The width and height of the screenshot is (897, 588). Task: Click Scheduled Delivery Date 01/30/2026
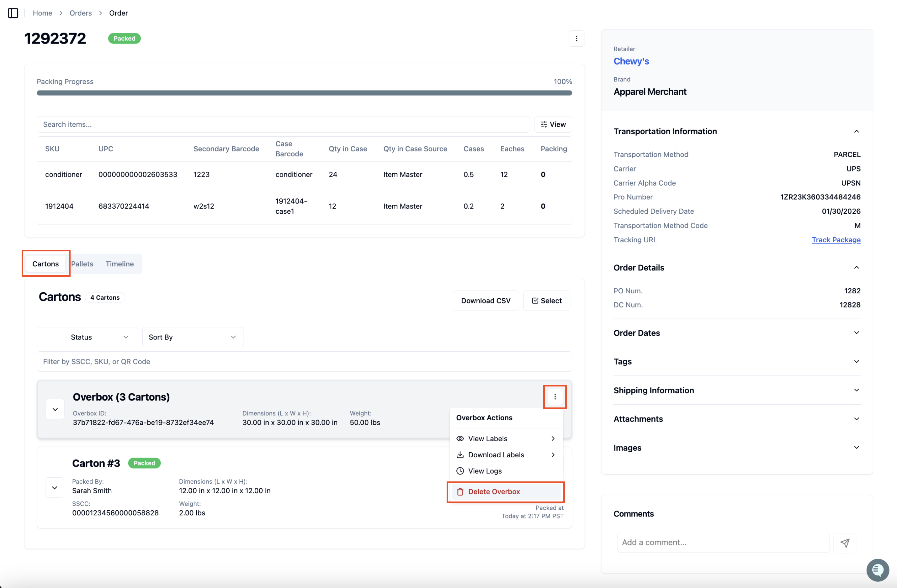[841, 211]
